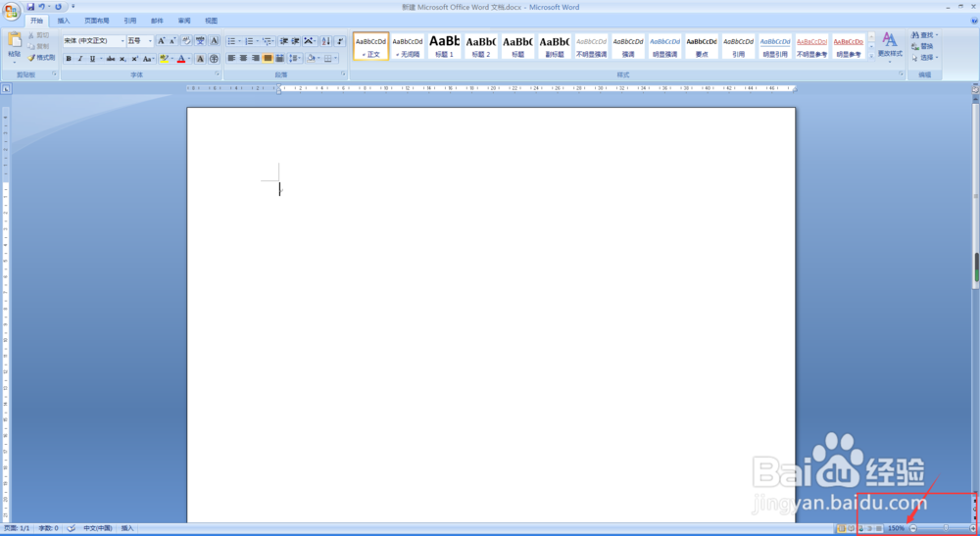Undo last action in quick access toolbar
The height and width of the screenshot is (536, 980).
coord(42,7)
